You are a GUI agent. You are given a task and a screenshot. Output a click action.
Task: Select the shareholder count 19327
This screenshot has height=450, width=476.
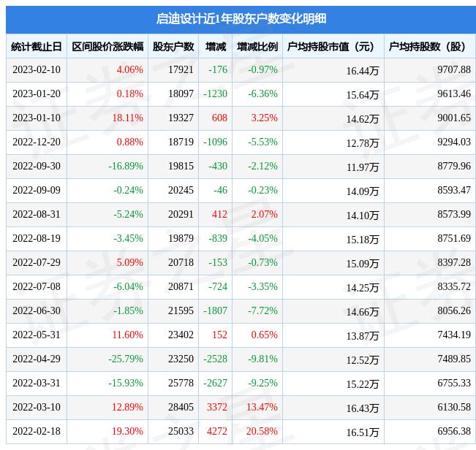(181, 118)
